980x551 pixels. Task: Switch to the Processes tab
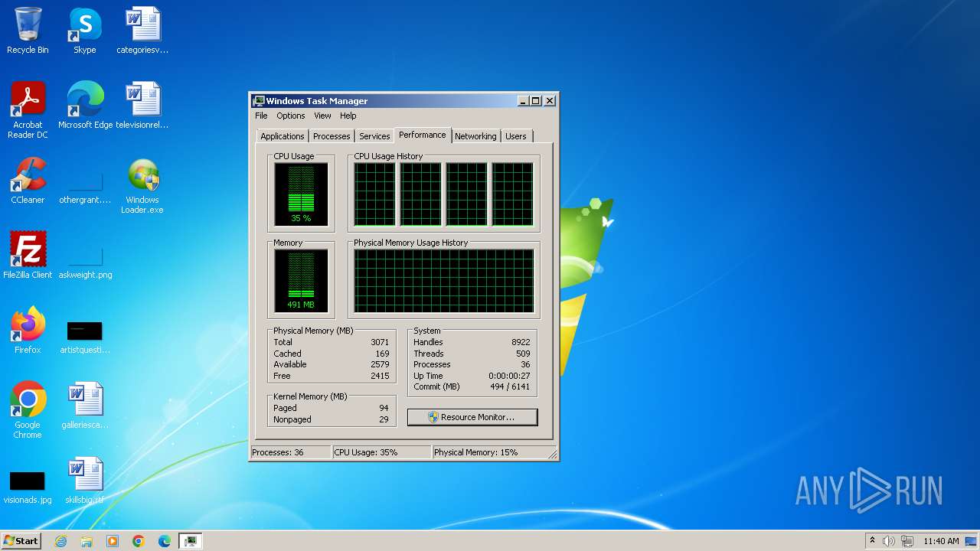(332, 136)
